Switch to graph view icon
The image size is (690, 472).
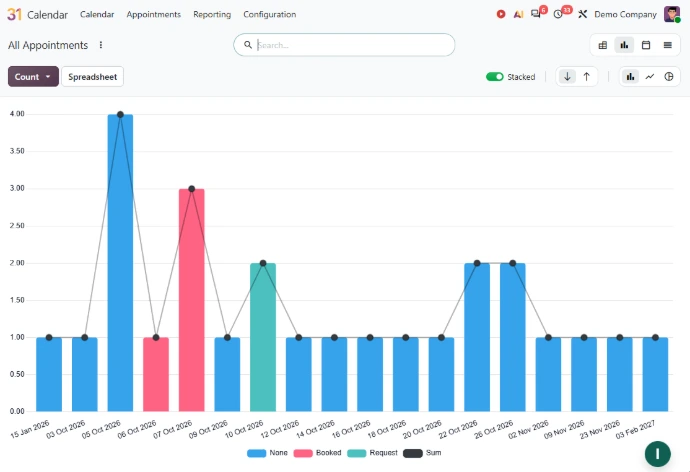[x=624, y=45]
